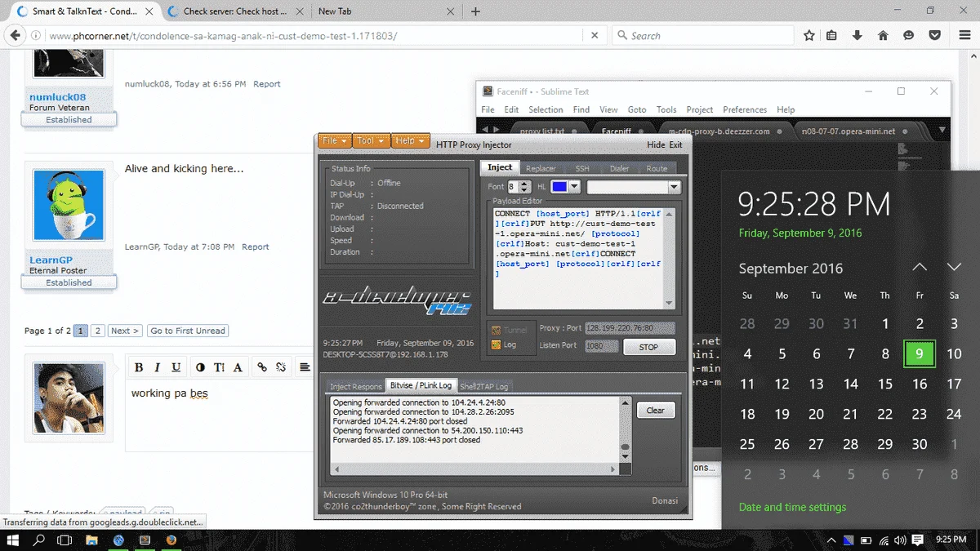Image resolution: width=980 pixels, height=551 pixels.
Task: Click the Underline icon in reply editor
Action: click(x=176, y=367)
